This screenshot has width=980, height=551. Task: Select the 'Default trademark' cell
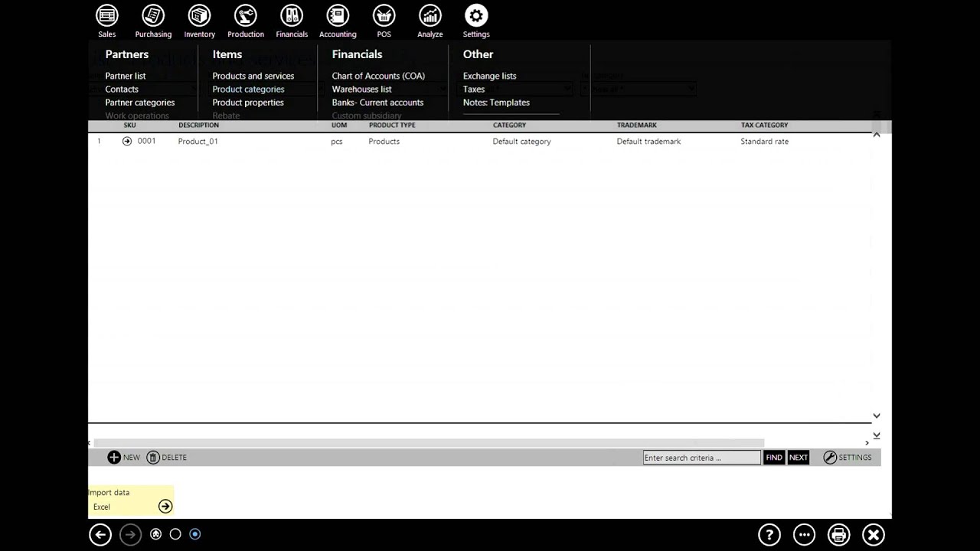(x=648, y=142)
